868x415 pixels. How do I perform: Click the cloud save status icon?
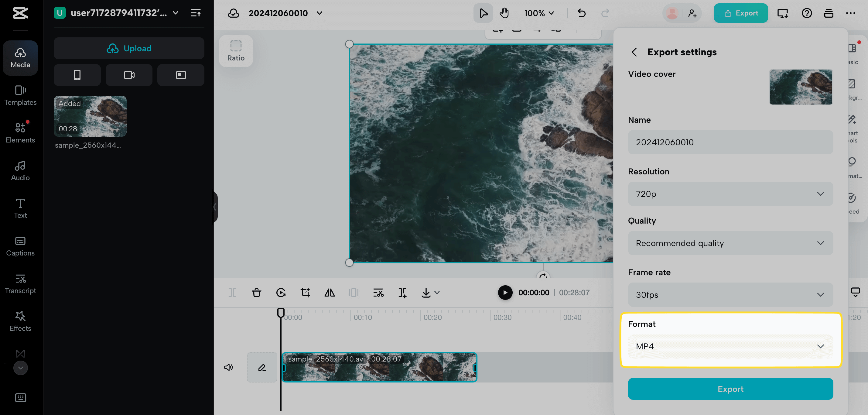tap(233, 13)
